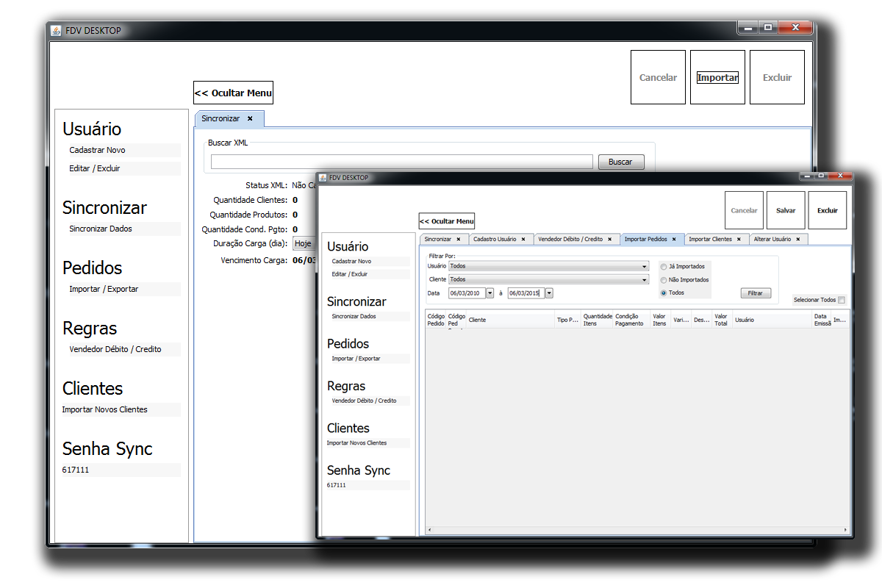Open the Usuário filter dropdown
Viewport: 882px width, 588px height.
coord(645,267)
